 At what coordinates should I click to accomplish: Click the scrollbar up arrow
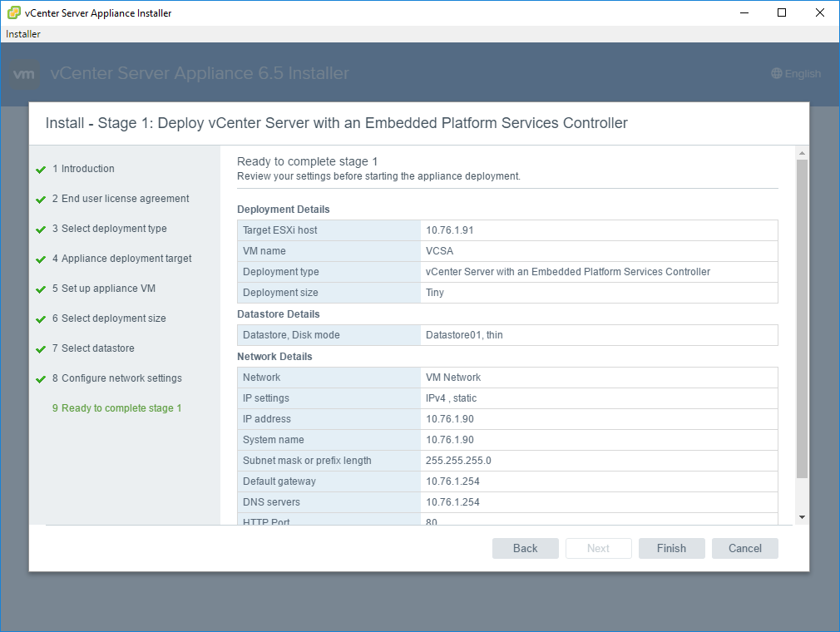[x=802, y=153]
